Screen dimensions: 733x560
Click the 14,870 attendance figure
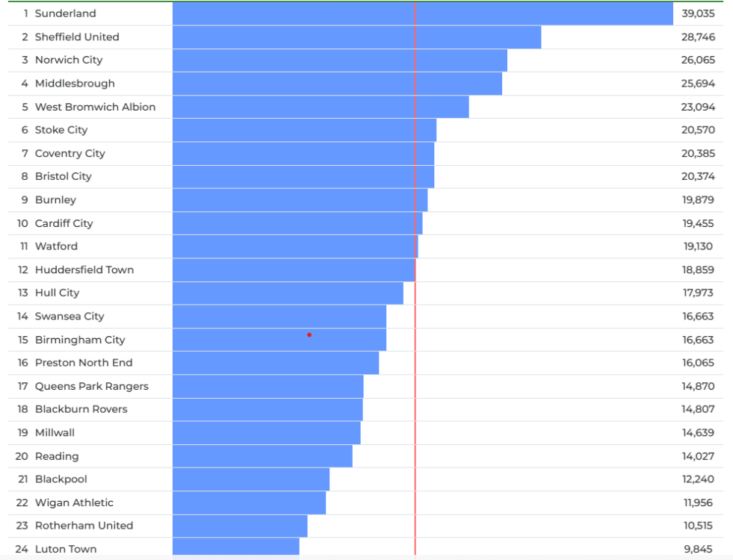click(x=698, y=386)
